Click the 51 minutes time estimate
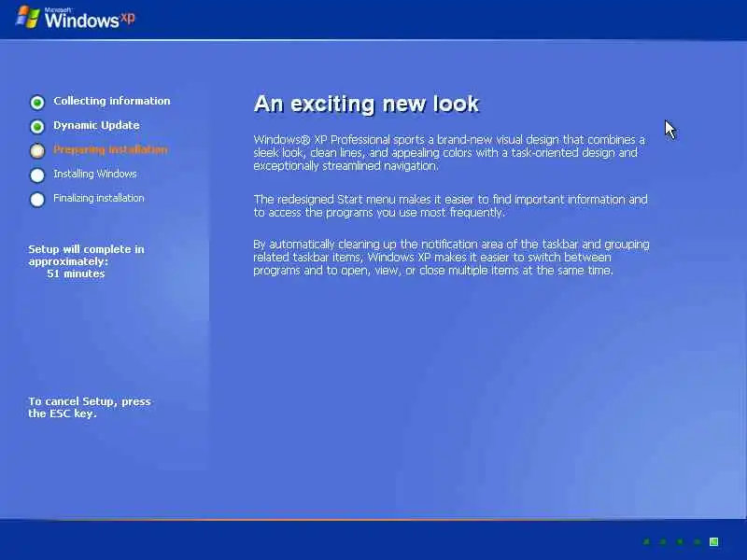This screenshot has width=747, height=560. tap(76, 273)
